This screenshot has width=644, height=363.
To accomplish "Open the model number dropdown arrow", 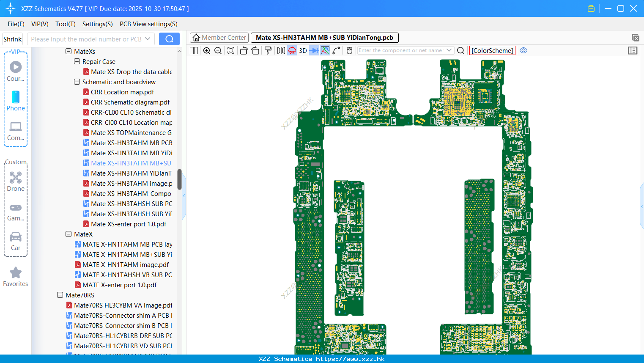I will (x=148, y=39).
